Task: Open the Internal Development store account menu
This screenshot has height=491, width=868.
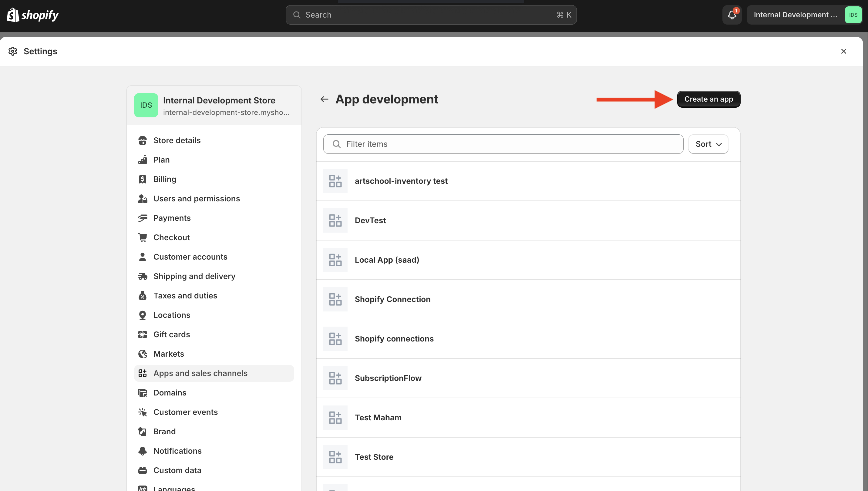Action: click(x=804, y=15)
